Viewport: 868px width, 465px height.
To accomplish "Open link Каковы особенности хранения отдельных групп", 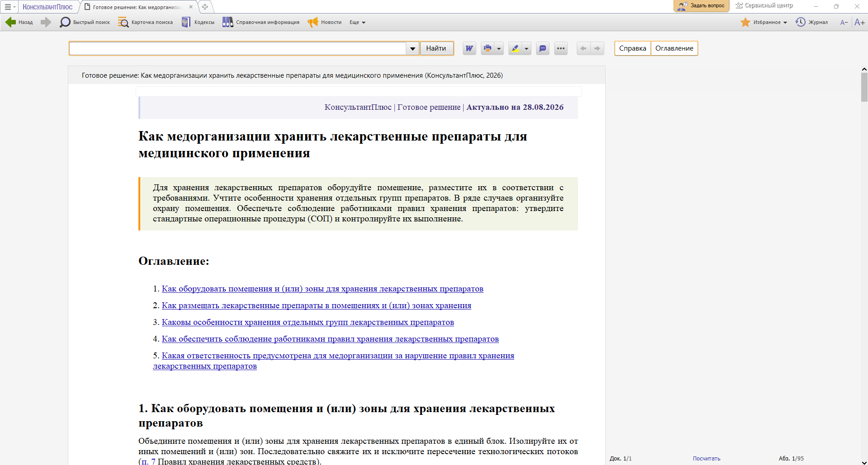I will [308, 322].
